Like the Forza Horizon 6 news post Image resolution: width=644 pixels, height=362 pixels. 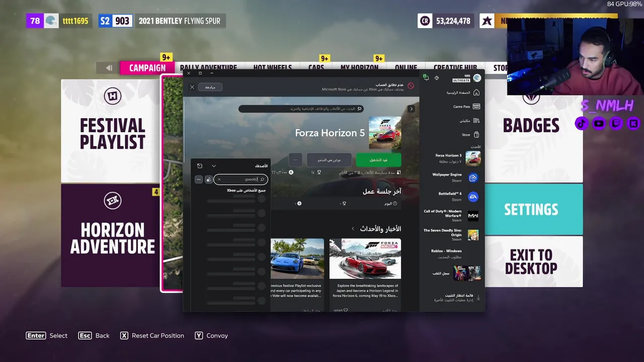coord(346,310)
